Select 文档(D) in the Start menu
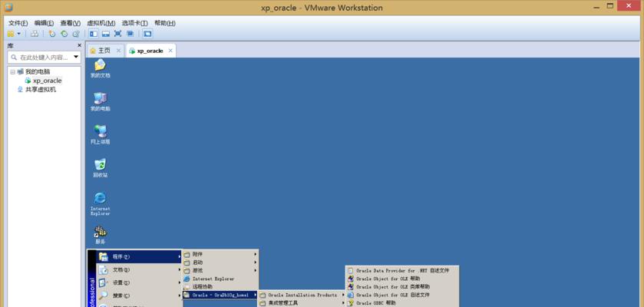Image resolution: width=644 pixels, height=307 pixels. coord(139,269)
